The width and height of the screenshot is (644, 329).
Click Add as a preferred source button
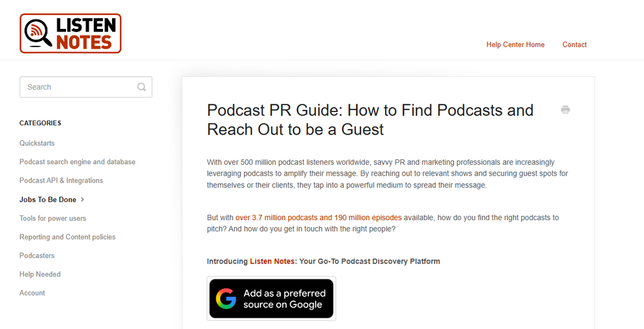(x=271, y=299)
